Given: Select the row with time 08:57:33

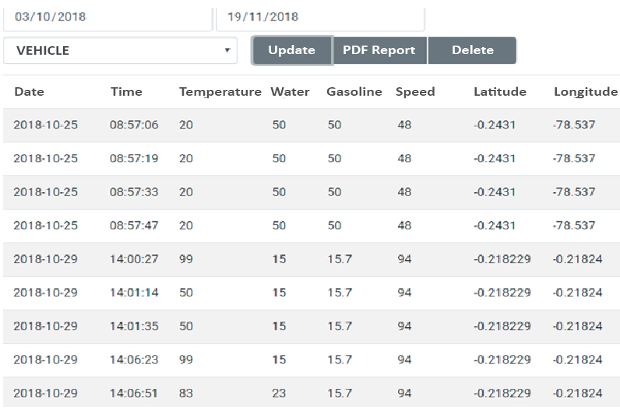Looking at the screenshot, I should tap(312, 193).
